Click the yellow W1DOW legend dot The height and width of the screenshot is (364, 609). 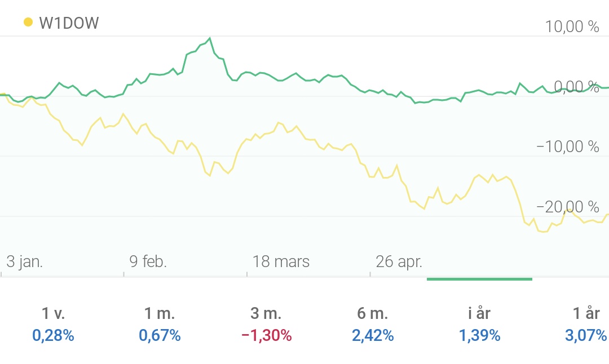click(27, 23)
